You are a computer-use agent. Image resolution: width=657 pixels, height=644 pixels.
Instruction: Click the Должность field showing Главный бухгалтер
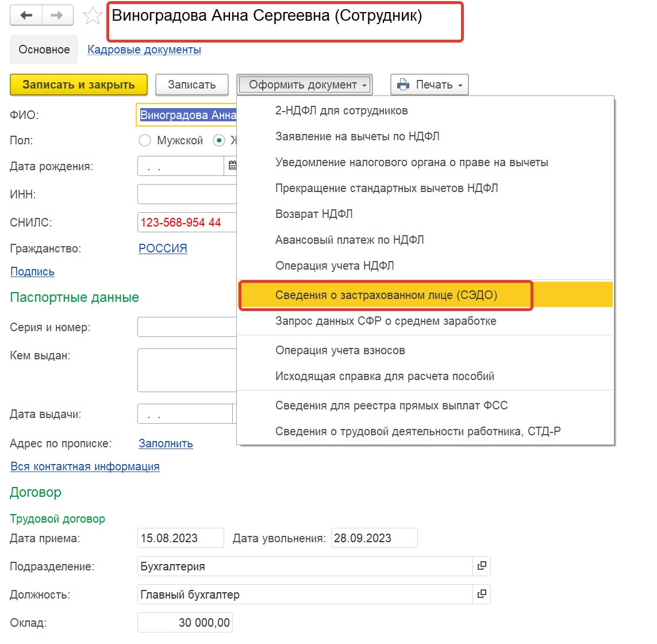click(x=305, y=594)
